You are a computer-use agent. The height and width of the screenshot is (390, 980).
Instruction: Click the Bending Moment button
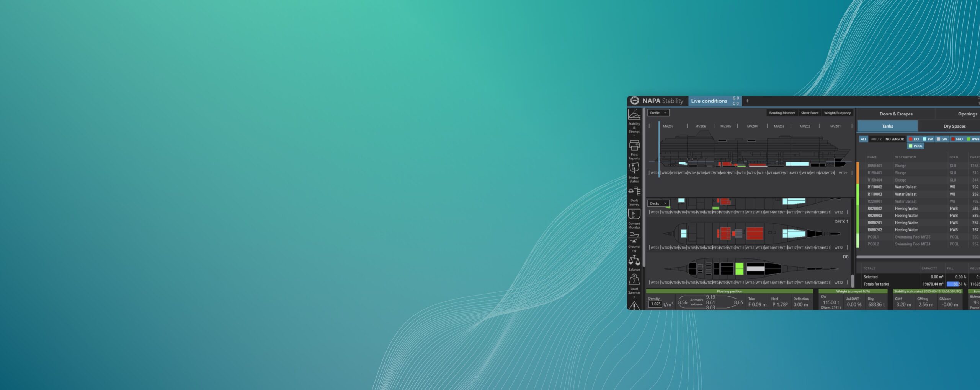(782, 113)
